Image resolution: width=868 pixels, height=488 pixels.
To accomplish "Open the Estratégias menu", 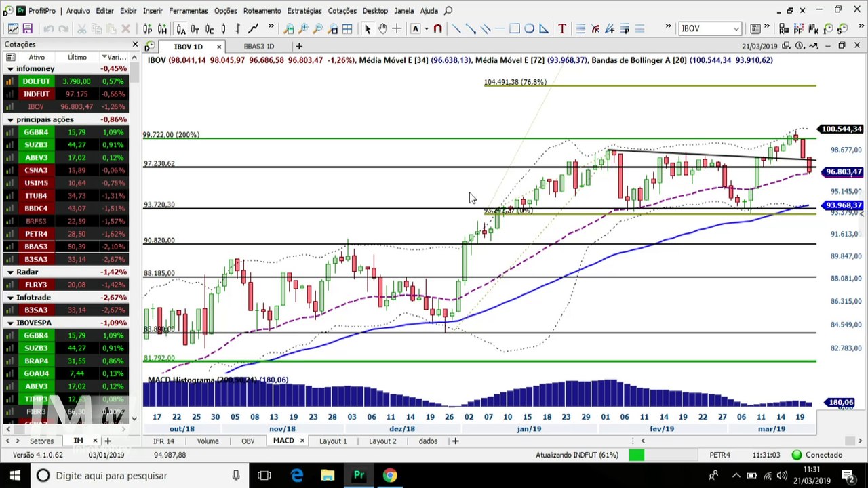I will click(304, 11).
